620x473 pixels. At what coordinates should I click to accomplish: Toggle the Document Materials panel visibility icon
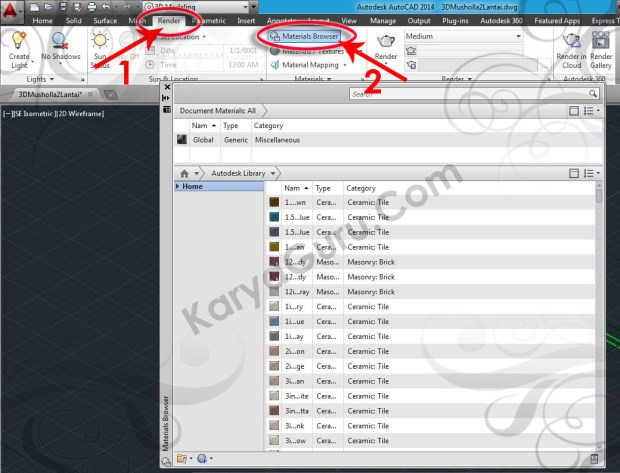[574, 111]
